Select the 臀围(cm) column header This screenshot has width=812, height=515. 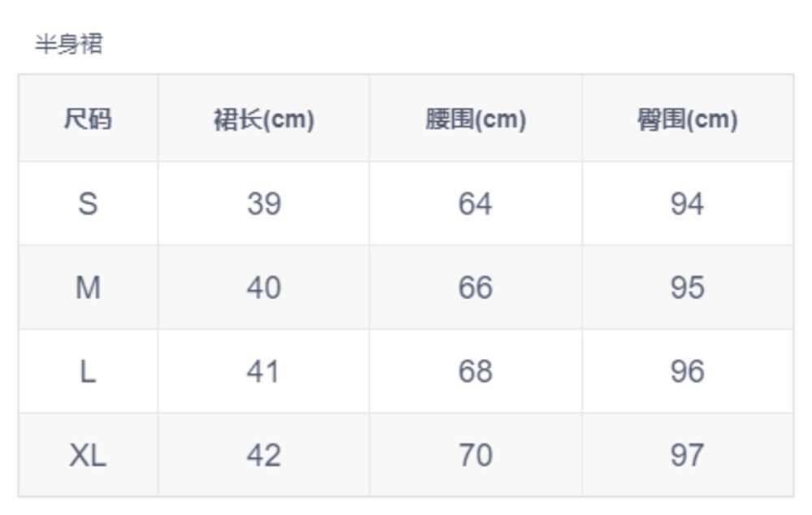click(687, 119)
